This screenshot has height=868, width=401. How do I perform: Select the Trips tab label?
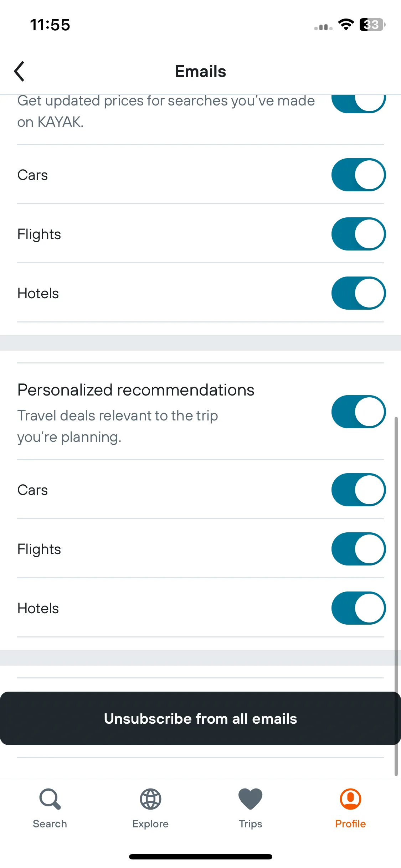[251, 824]
